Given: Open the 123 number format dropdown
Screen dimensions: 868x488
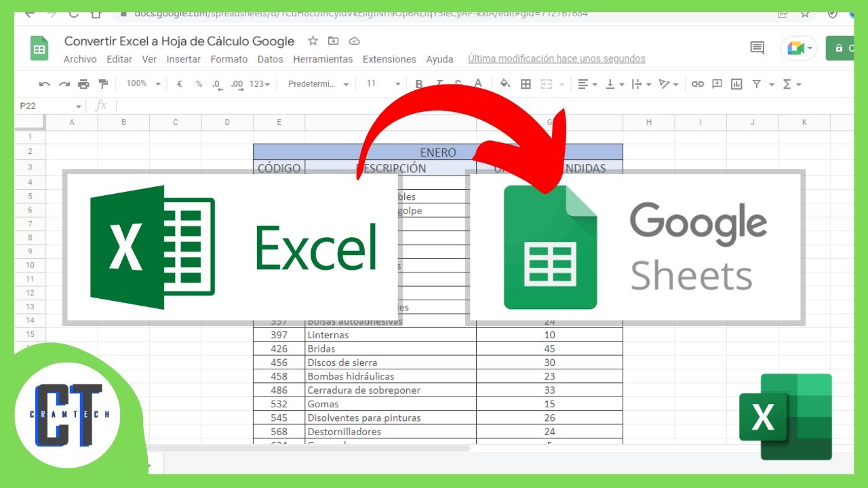Looking at the screenshot, I should point(260,84).
